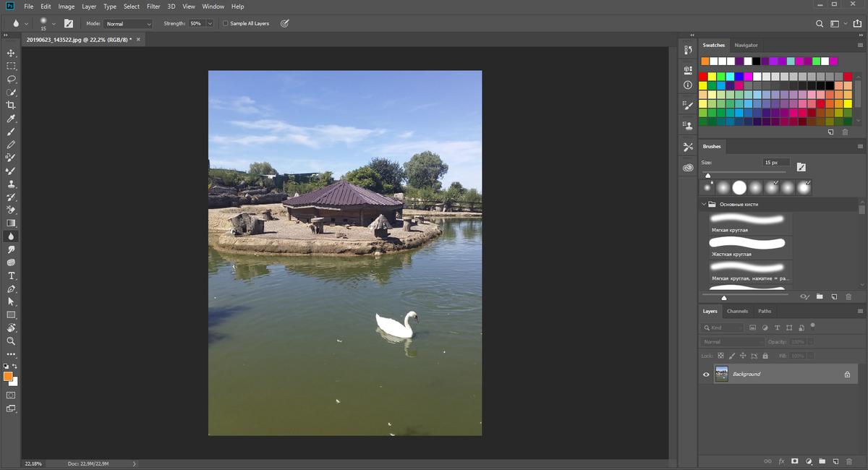Select the Pen tool
Image resolution: width=868 pixels, height=470 pixels.
(x=11, y=289)
